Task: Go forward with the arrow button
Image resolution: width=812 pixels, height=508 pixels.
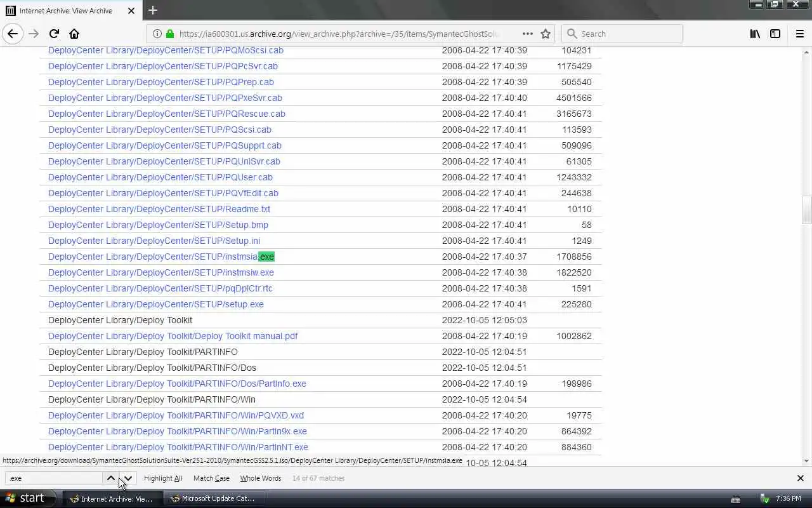Action: [x=34, y=34]
